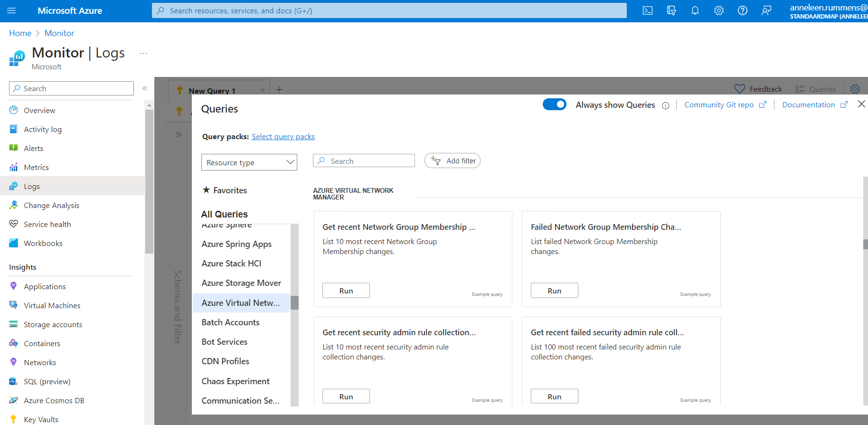This screenshot has width=868, height=425.
Task: Click the Azure Cosmos DB icon
Action: (14, 400)
